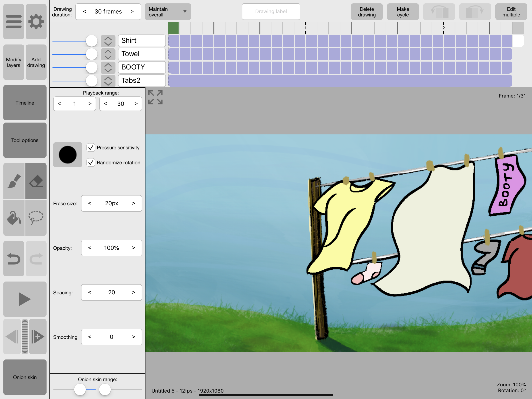532x399 pixels.
Task: Open the Timeline panel tab
Action: pyautogui.click(x=25, y=103)
